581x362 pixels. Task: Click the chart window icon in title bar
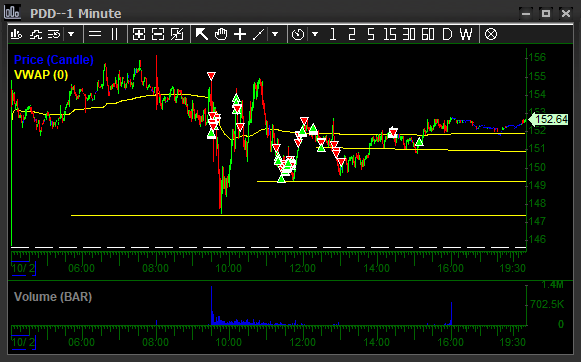tap(12, 12)
